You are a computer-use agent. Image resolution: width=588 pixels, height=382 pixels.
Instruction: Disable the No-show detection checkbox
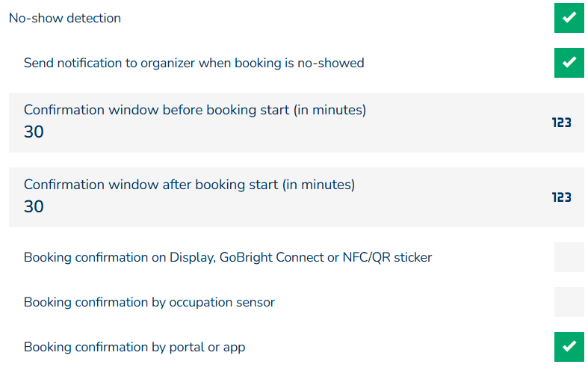coord(569,18)
